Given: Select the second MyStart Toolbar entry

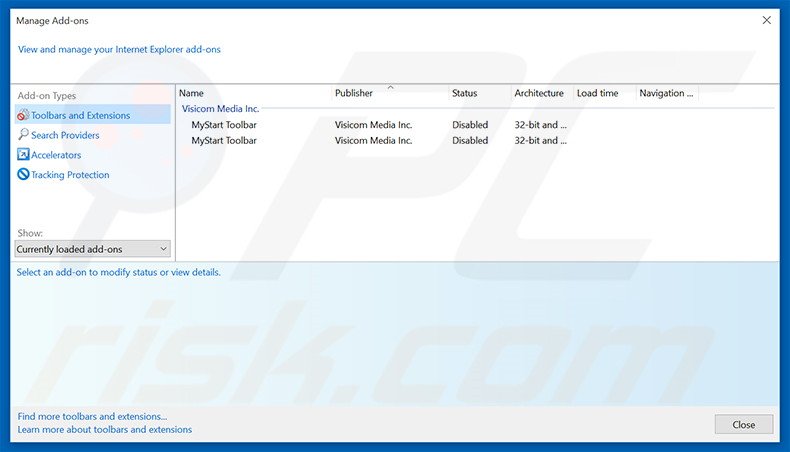Looking at the screenshot, I should pos(224,141).
